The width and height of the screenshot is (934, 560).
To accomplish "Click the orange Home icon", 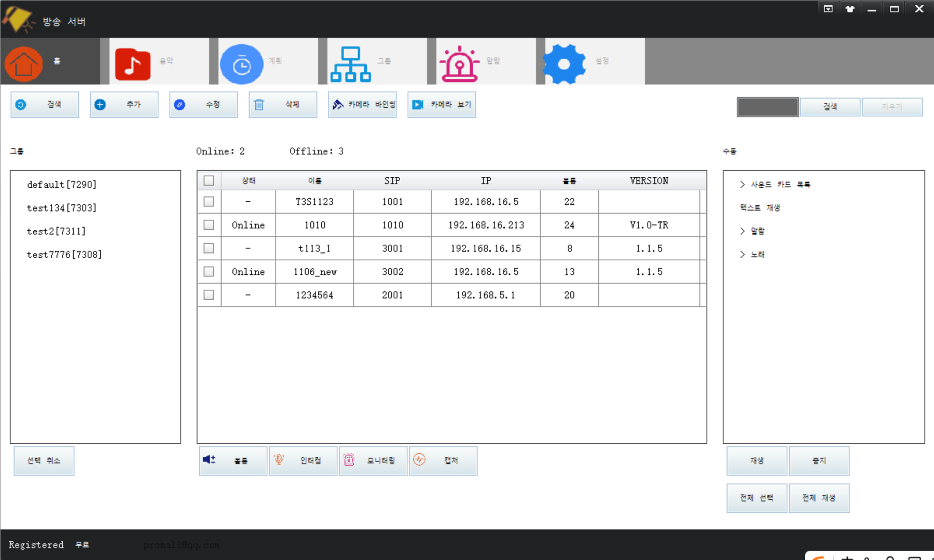I will [x=24, y=64].
